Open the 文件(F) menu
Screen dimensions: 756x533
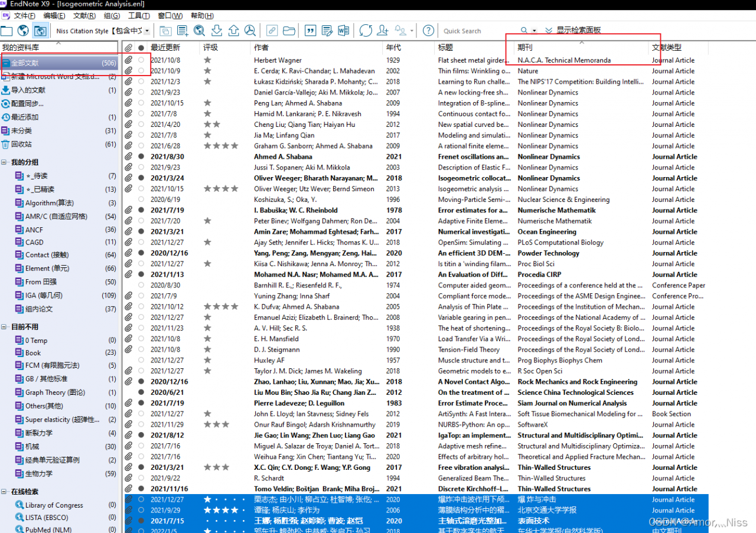pos(24,15)
